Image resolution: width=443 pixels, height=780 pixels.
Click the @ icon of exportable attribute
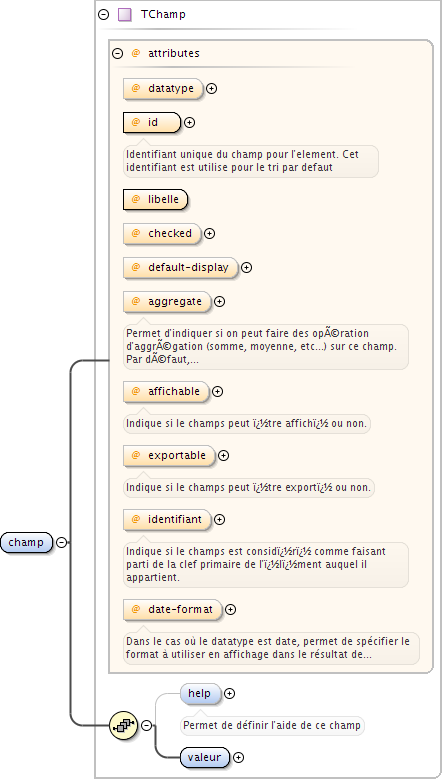[136, 456]
